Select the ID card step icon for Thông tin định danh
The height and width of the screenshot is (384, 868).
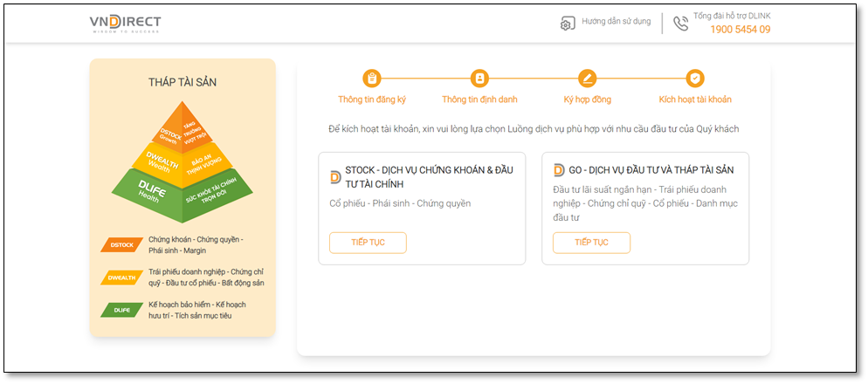(479, 79)
